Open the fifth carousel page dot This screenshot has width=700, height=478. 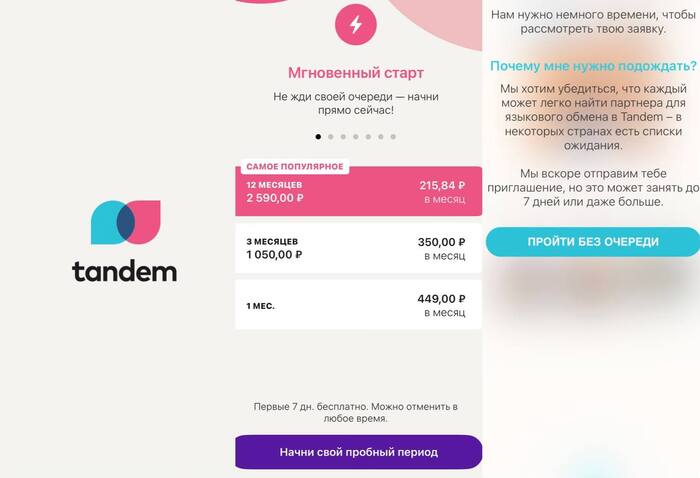tap(368, 136)
